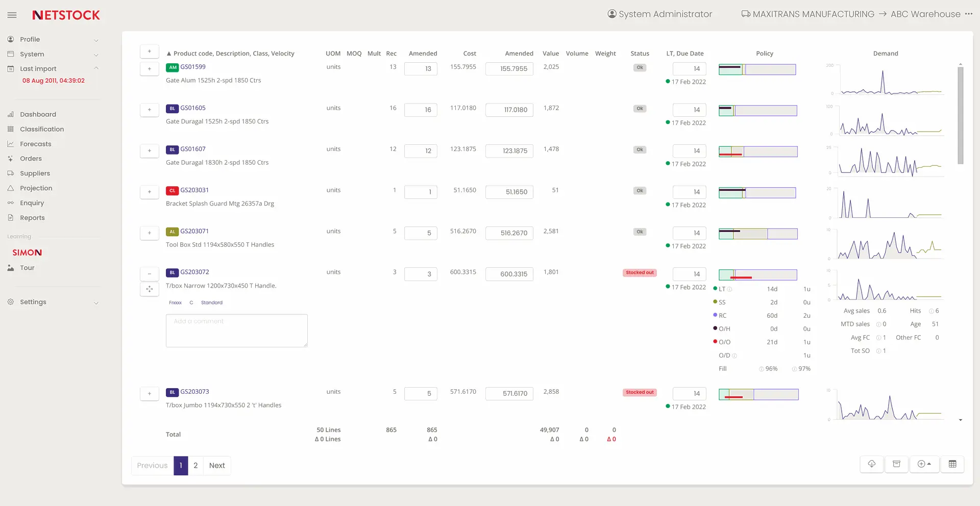This screenshot has width=980, height=506.
Task: Collapse the expanded GS203072 row
Action: (150, 274)
